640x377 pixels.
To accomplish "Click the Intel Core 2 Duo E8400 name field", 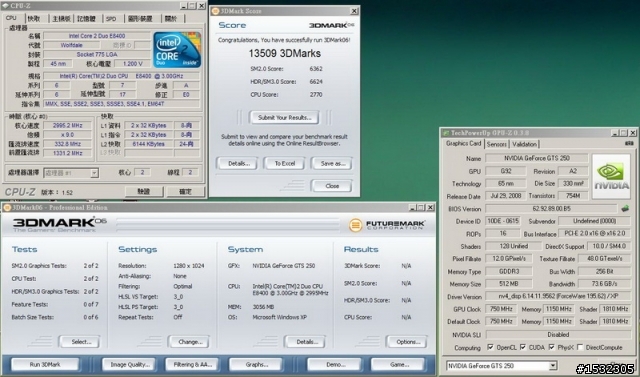I will [97, 36].
